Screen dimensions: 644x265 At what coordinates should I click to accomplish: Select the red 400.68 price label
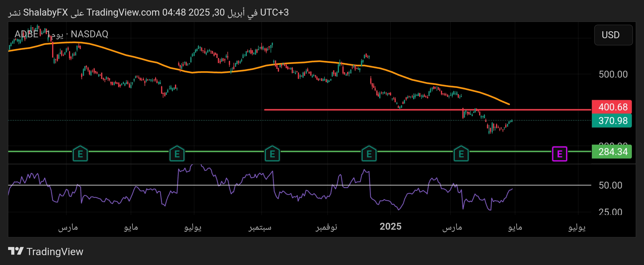(612, 107)
